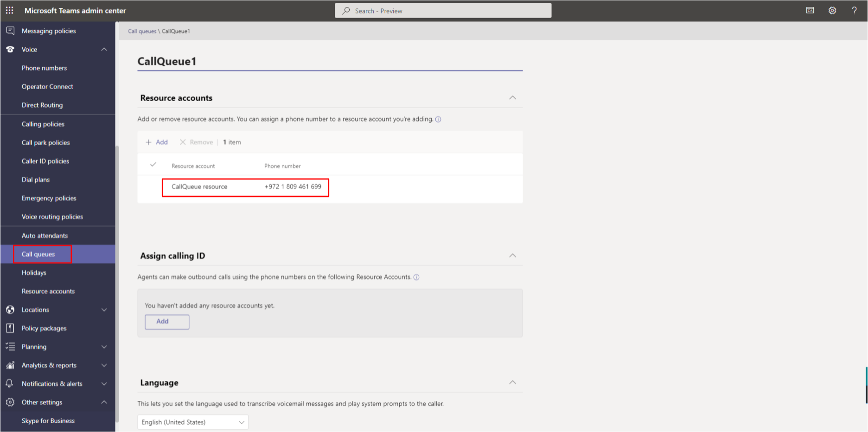The height and width of the screenshot is (432, 868).
Task: Click the Resource account column header
Action: tap(193, 166)
